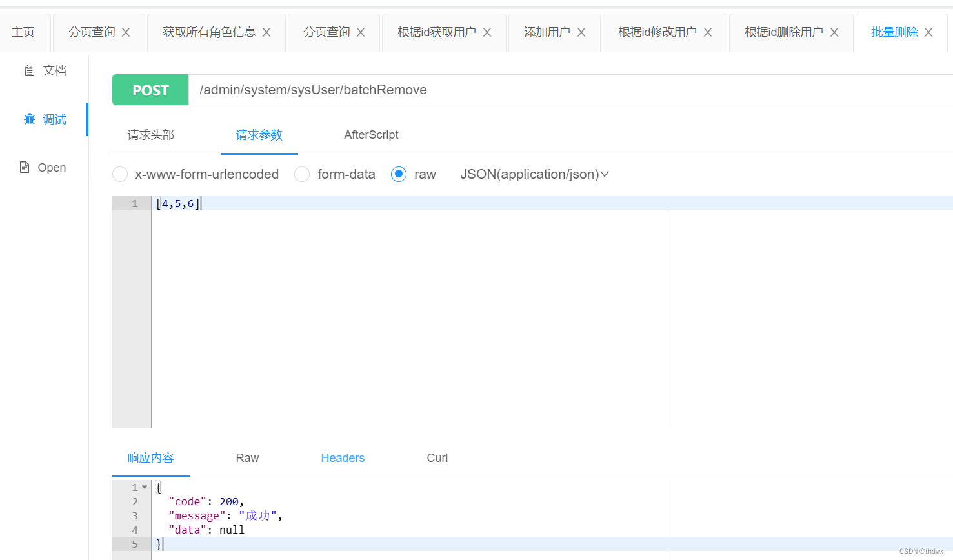Viewport: 953px width, 560px height.
Task: Click the "code": 200 response line
Action: (x=206, y=501)
